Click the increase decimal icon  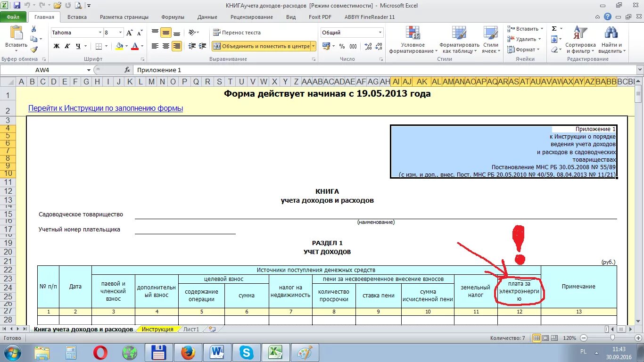[x=368, y=46]
